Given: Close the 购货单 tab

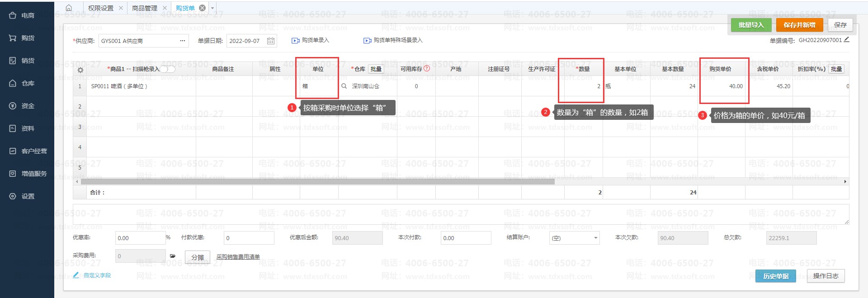Looking at the screenshot, I should tap(202, 8).
